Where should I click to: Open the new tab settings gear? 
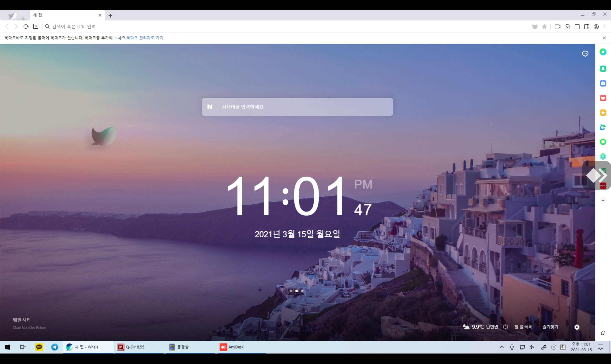point(577,327)
